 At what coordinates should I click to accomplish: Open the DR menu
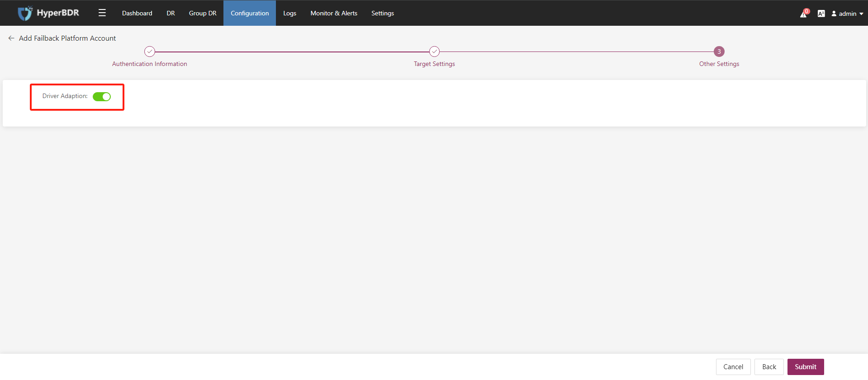pyautogui.click(x=171, y=13)
